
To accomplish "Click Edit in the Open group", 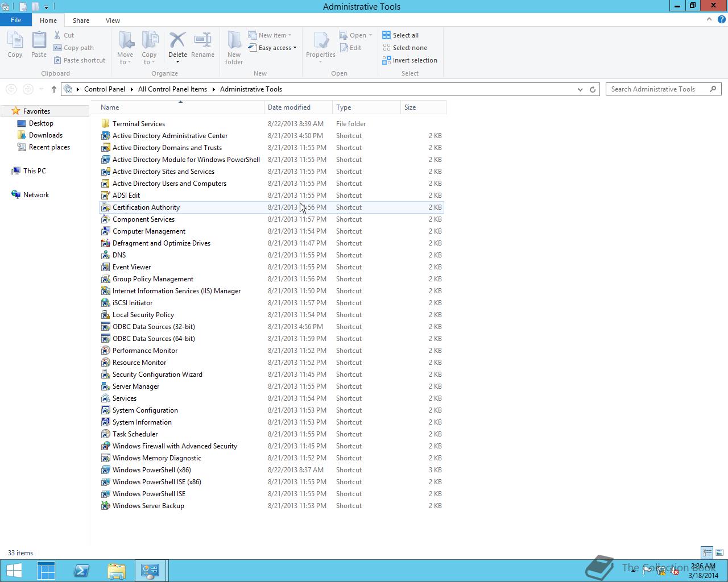I will [x=350, y=48].
